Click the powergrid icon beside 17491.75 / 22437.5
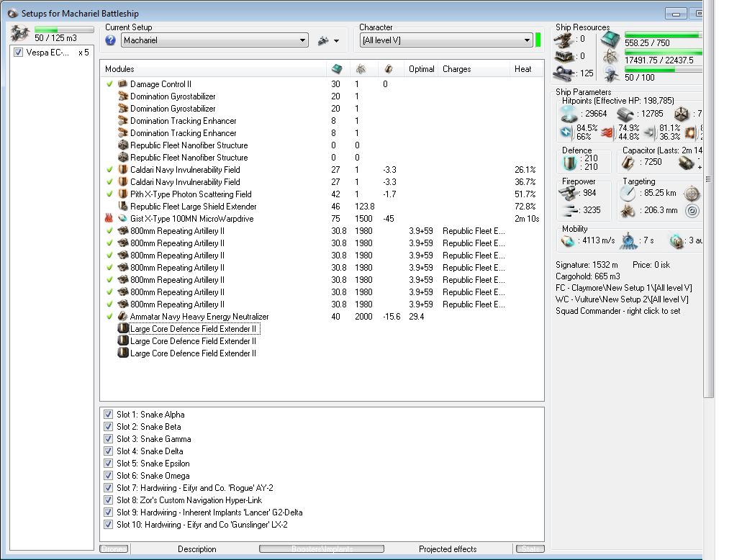Screen dimensions: 742x560 pos(611,57)
